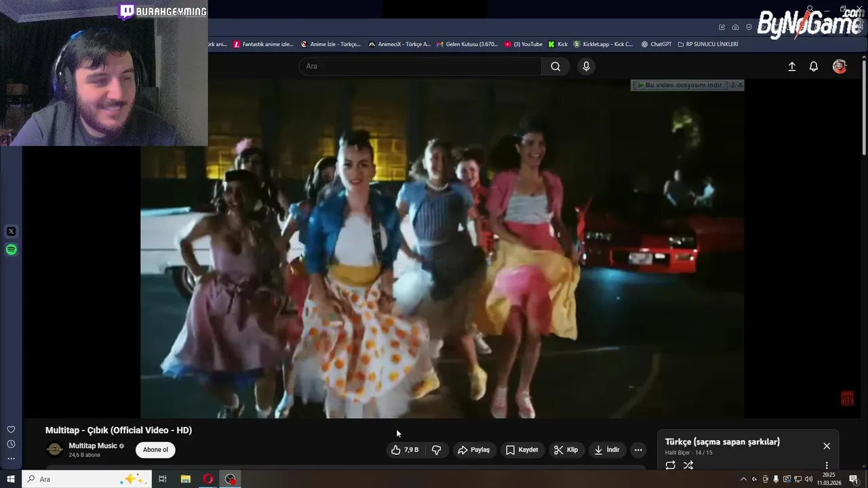Open Anime İzle - Türkçe bookmark

(330, 44)
